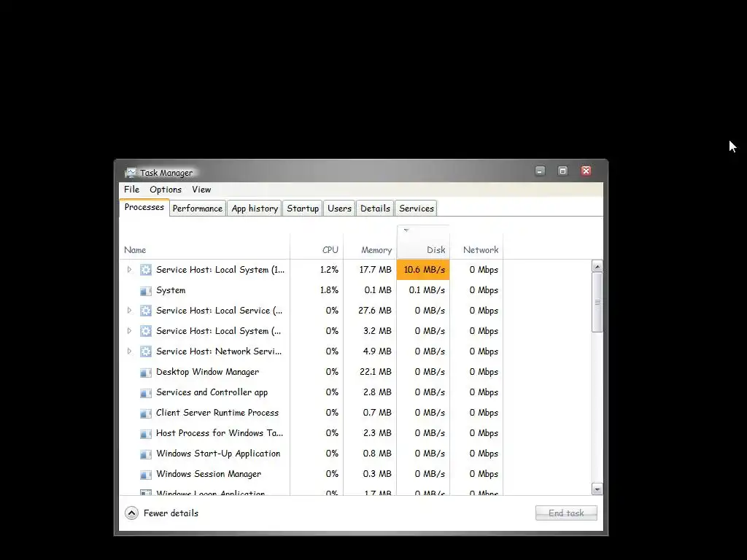Image resolution: width=747 pixels, height=560 pixels.
Task: Click the Client Server Runtime Process icon
Action: (146, 413)
